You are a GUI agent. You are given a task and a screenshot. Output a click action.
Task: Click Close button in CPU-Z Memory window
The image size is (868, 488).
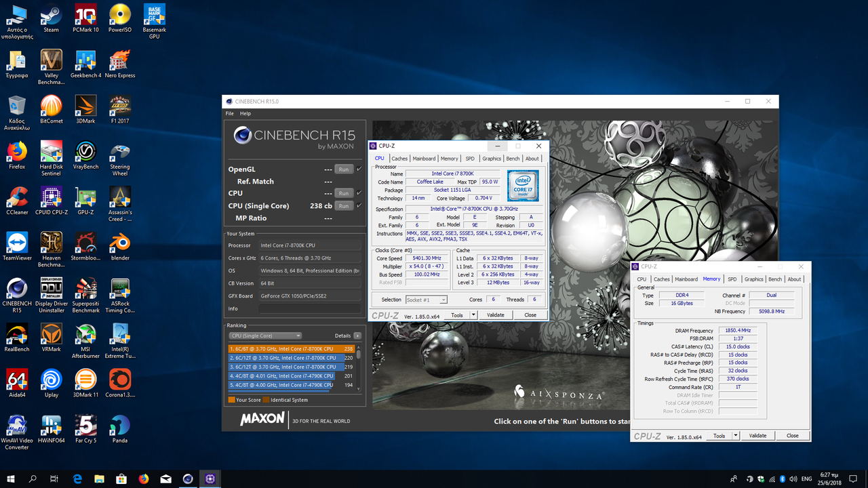tap(792, 435)
